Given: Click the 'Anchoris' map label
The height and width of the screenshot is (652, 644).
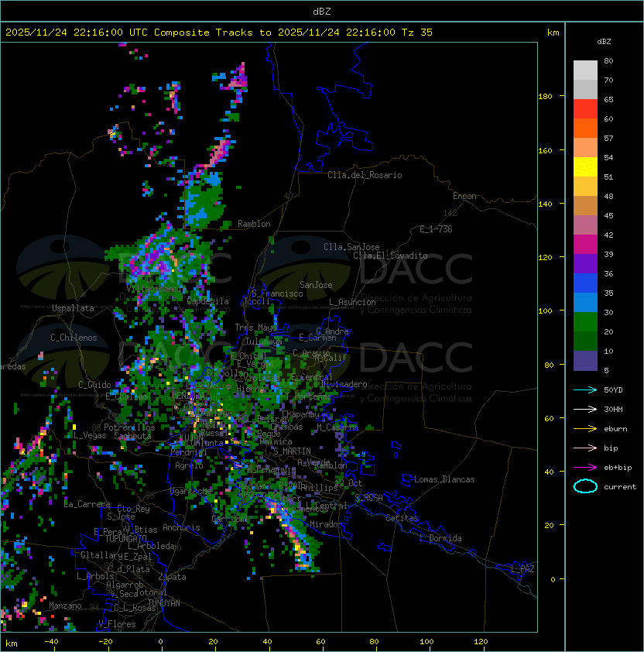Looking at the screenshot, I should [x=181, y=527].
